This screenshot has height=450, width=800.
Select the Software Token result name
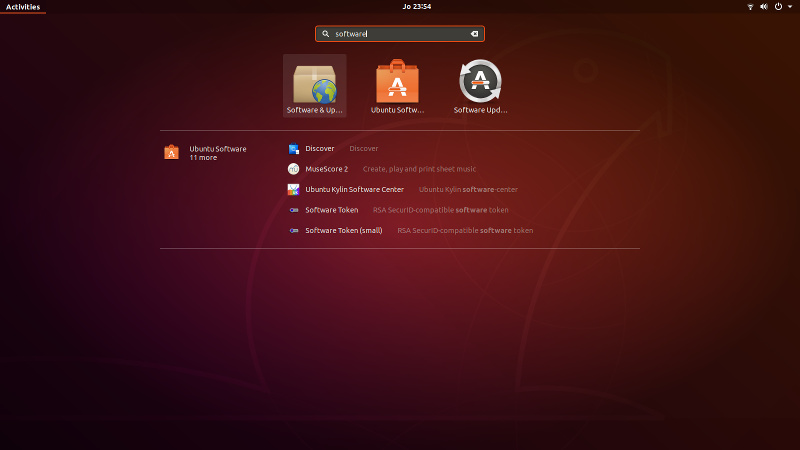coord(332,210)
